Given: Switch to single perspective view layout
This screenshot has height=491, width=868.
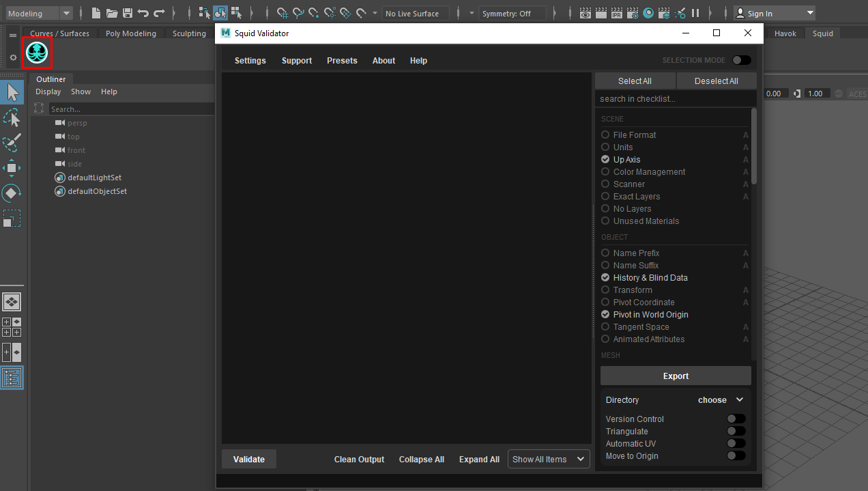Looking at the screenshot, I should 12,301.
